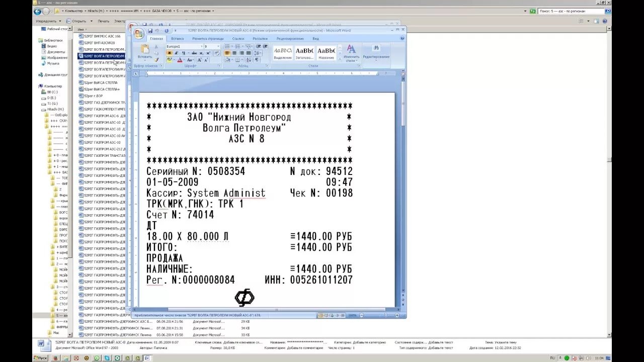Toggle italic (К) formatting
The height and width of the screenshot is (362, 644).
(176, 53)
